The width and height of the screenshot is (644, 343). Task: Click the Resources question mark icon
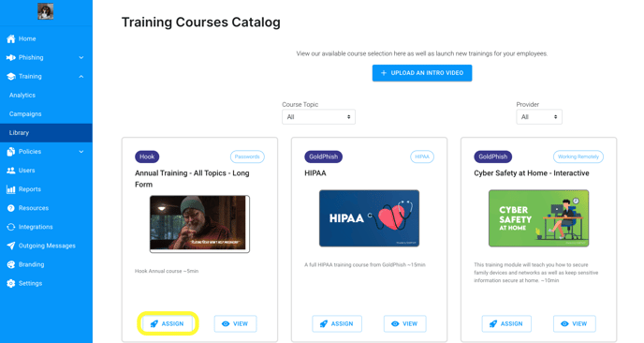11,208
